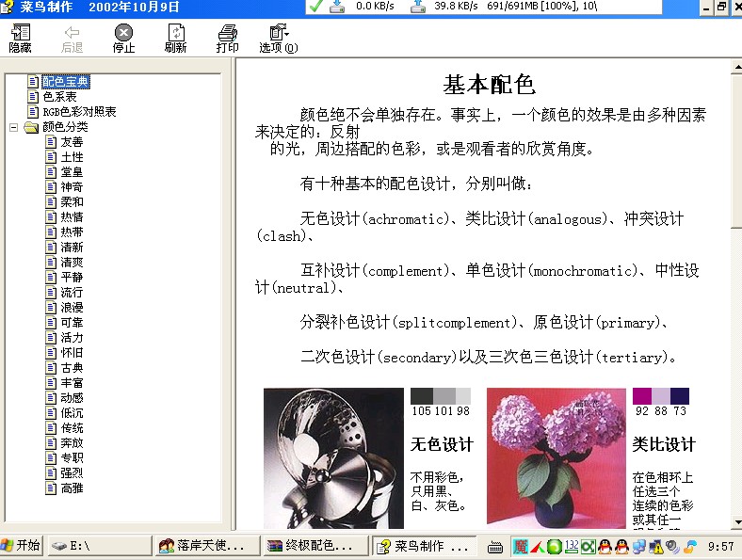Screen dimensions: 742x560
Task: Open the 怀旧 topic page
Action: 72,353
